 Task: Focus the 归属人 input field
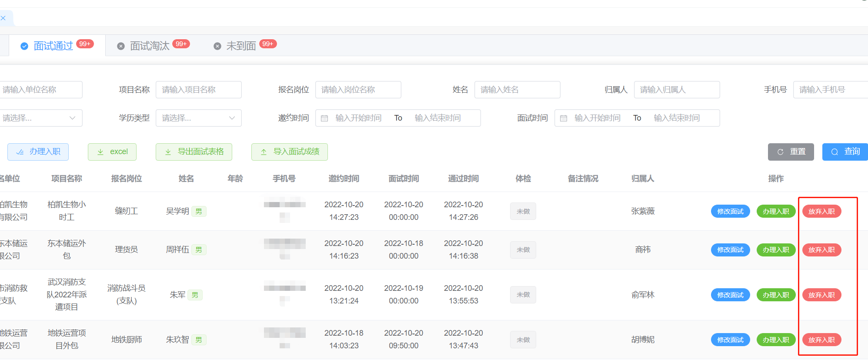point(677,90)
